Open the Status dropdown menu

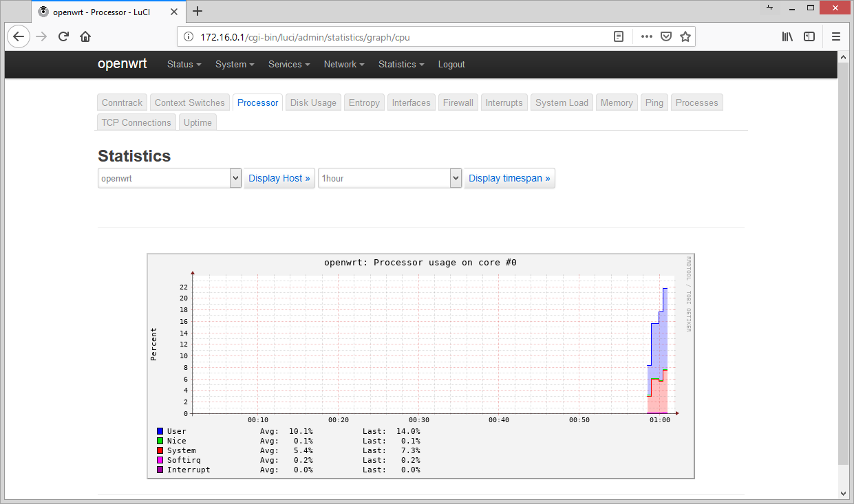pos(184,64)
